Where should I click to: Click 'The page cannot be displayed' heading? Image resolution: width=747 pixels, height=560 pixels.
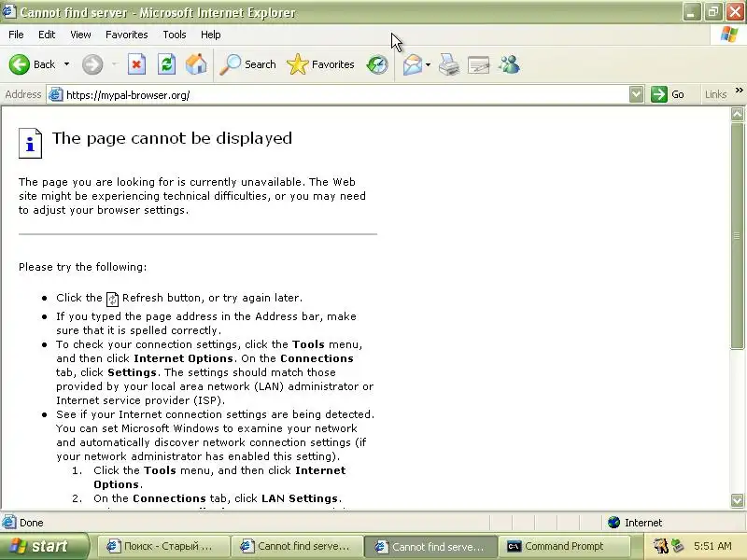pos(172,138)
